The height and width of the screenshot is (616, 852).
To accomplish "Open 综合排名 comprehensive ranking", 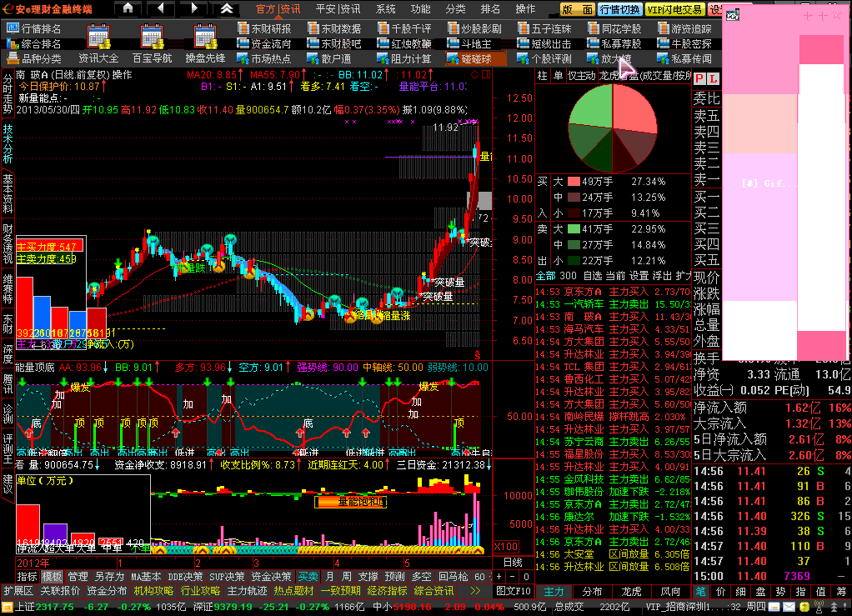I will coord(34,43).
